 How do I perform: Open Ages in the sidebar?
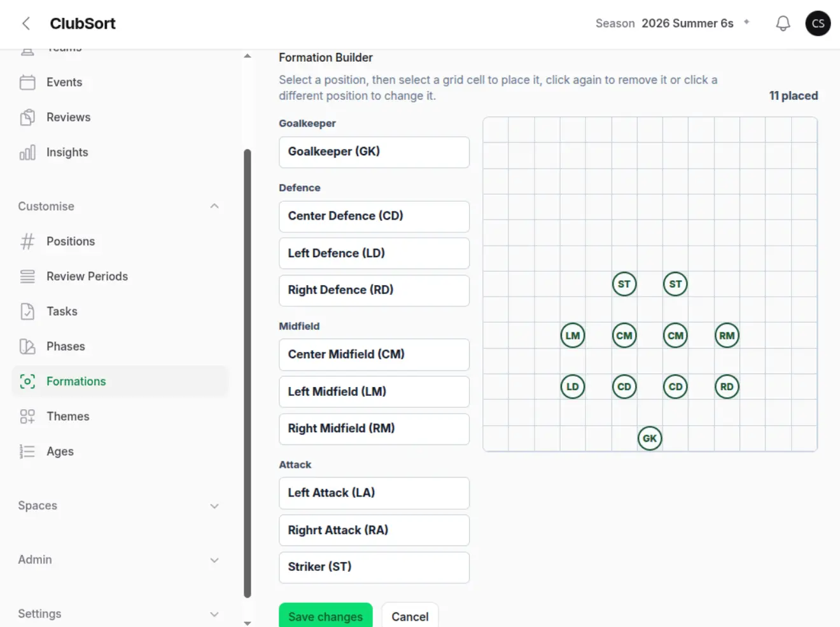60,451
